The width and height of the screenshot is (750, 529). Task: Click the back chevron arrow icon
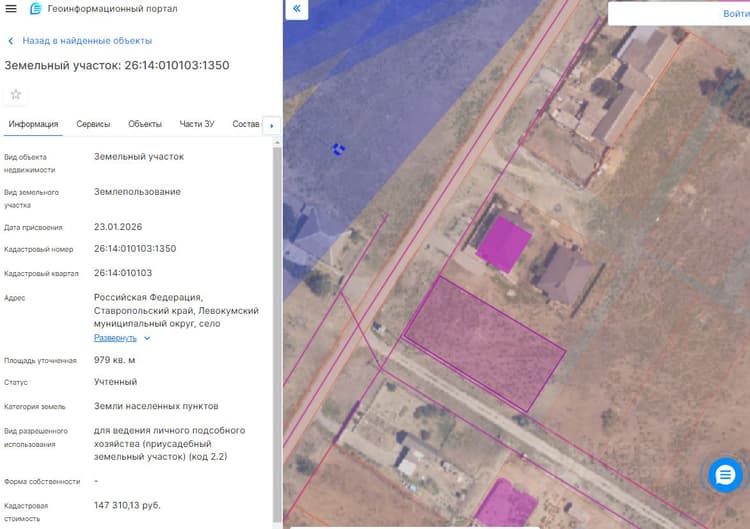(11, 41)
